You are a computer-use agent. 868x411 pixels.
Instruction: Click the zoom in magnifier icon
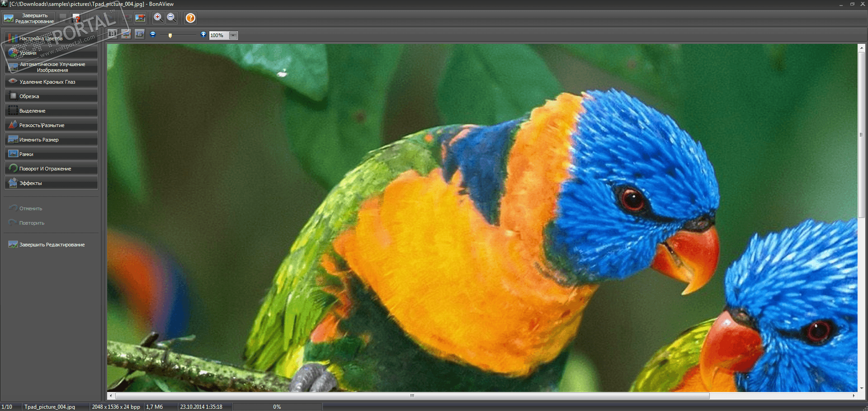point(158,18)
